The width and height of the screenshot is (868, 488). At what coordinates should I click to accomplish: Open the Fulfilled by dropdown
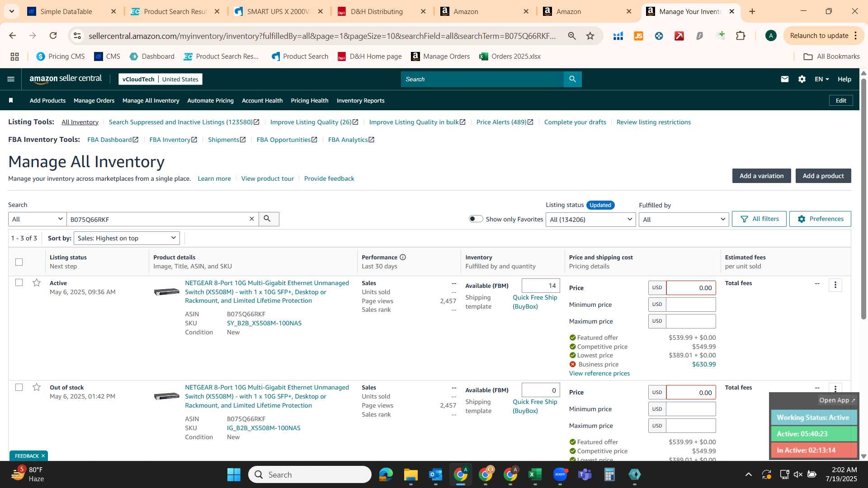[684, 220]
